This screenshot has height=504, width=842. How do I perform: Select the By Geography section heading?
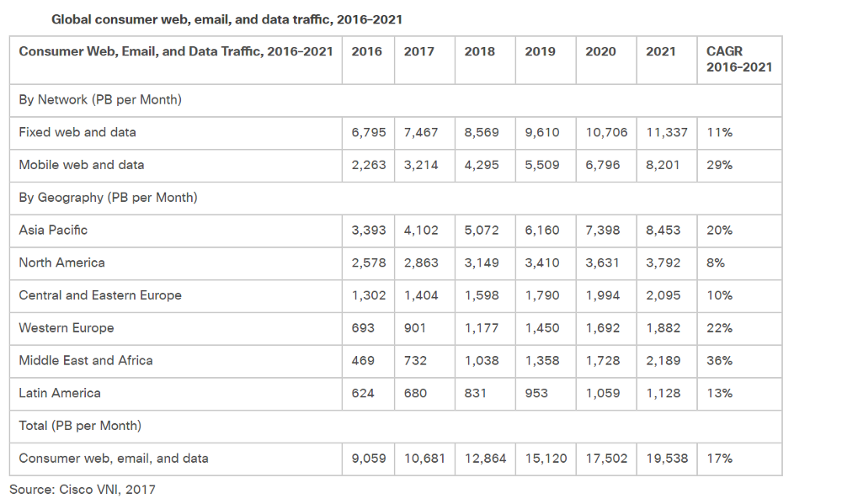click(108, 198)
